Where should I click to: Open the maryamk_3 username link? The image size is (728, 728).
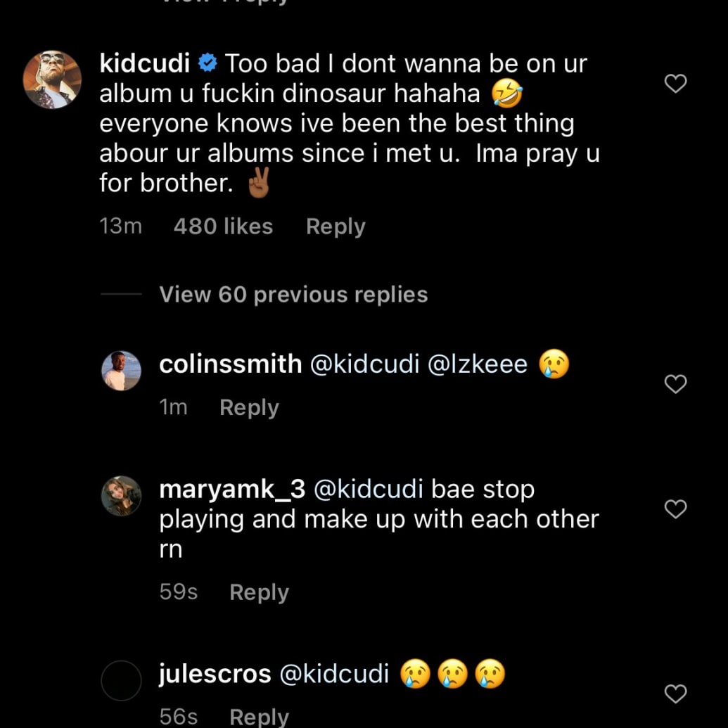[x=232, y=489]
